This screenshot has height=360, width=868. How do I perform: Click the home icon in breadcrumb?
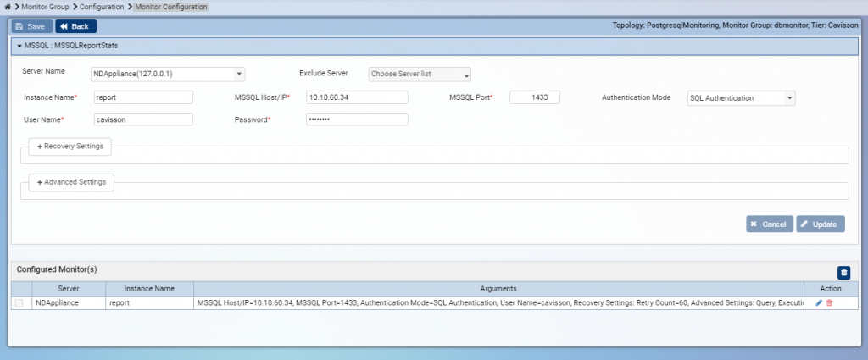(7, 7)
